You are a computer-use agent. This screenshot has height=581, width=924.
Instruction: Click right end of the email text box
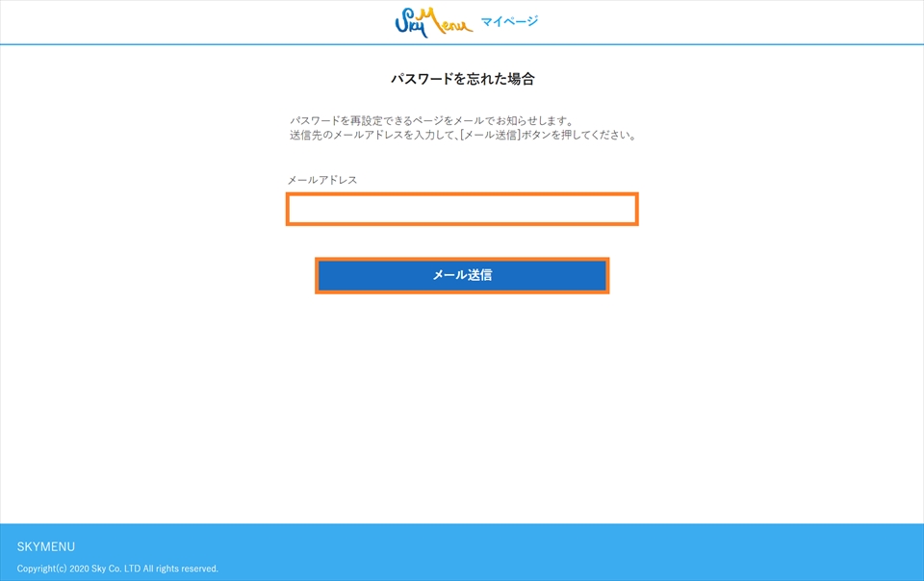click(x=626, y=209)
